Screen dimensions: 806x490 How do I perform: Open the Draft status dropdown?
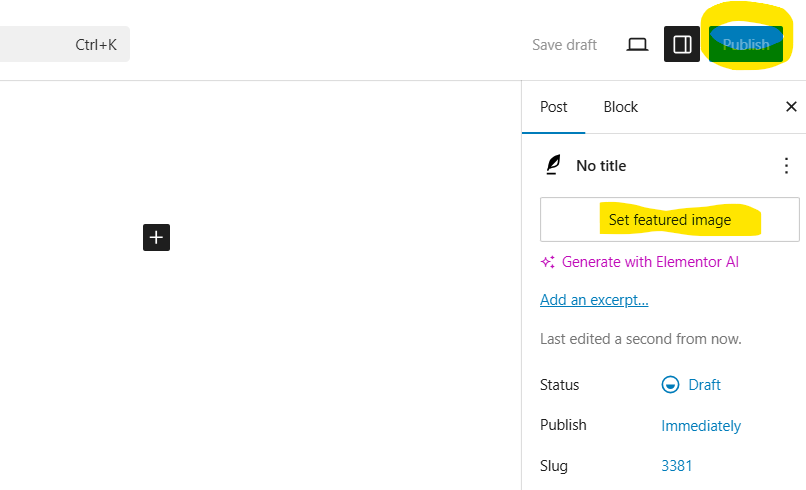click(x=703, y=385)
